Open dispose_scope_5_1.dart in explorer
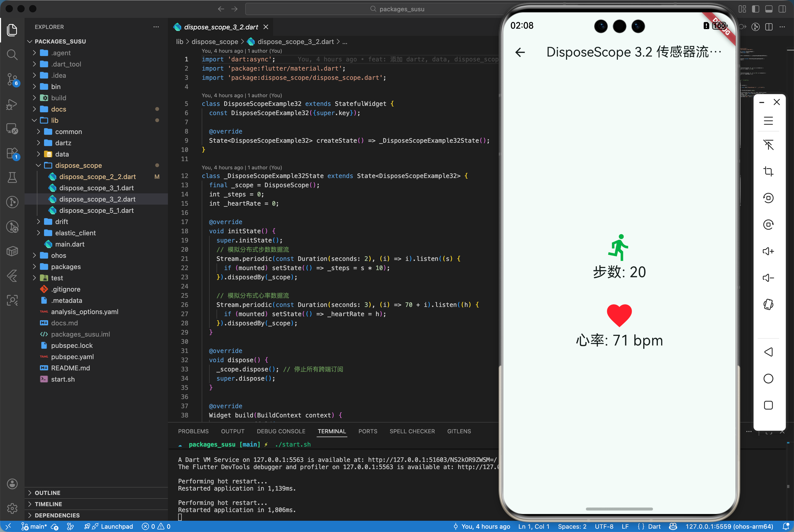Viewport: 794px width, 532px height. click(96, 210)
